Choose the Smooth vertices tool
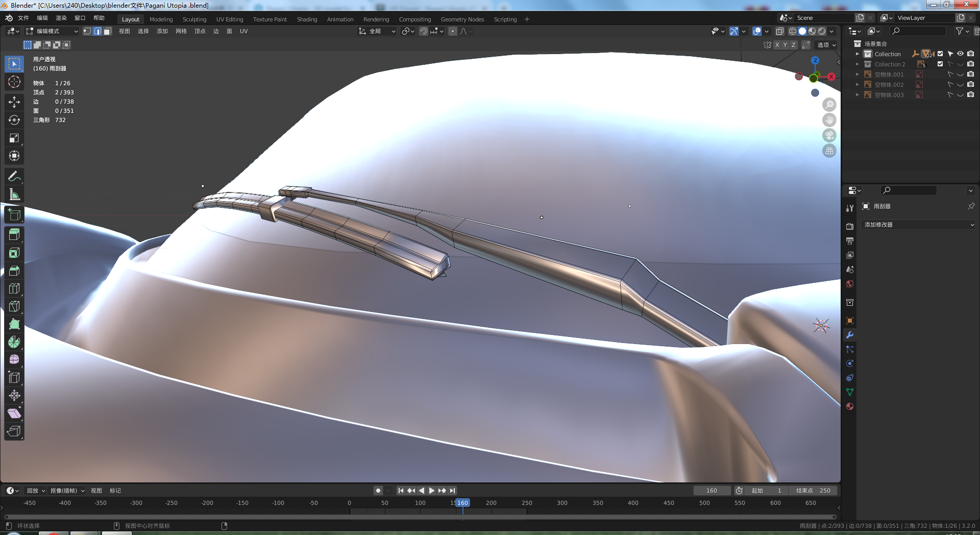The height and width of the screenshot is (535, 980). (x=14, y=360)
